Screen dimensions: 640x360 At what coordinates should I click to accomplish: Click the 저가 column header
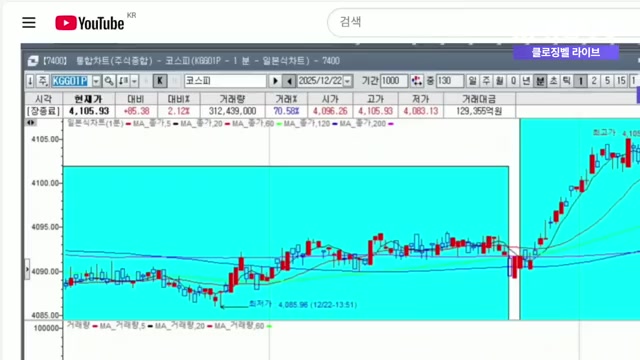pyautogui.click(x=420, y=99)
